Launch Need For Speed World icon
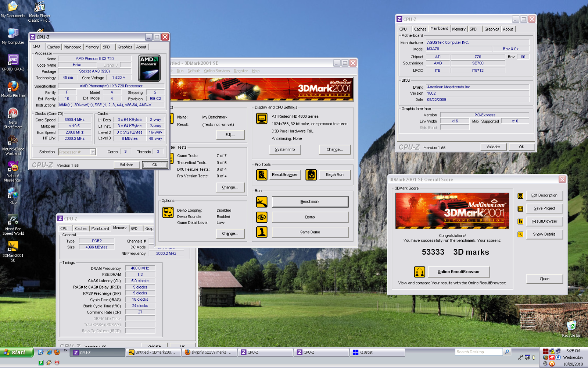Screen dimensions: 588x368 click(x=13, y=225)
